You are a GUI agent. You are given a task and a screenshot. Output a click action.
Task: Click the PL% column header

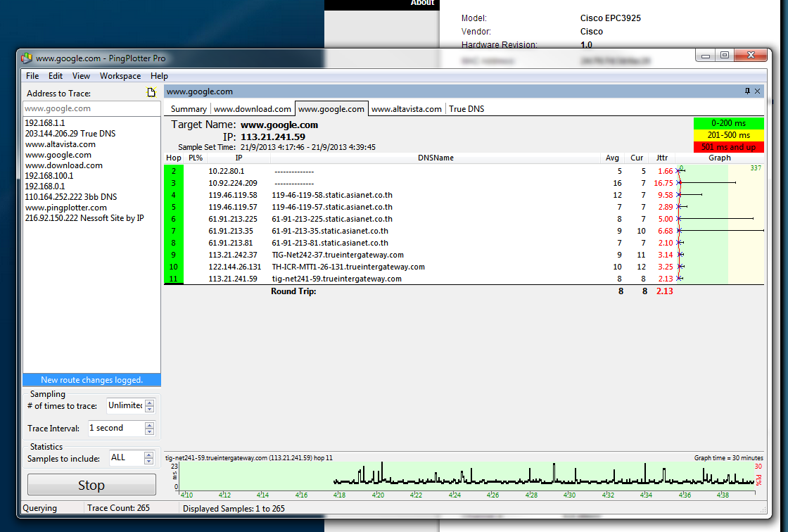pyautogui.click(x=196, y=158)
